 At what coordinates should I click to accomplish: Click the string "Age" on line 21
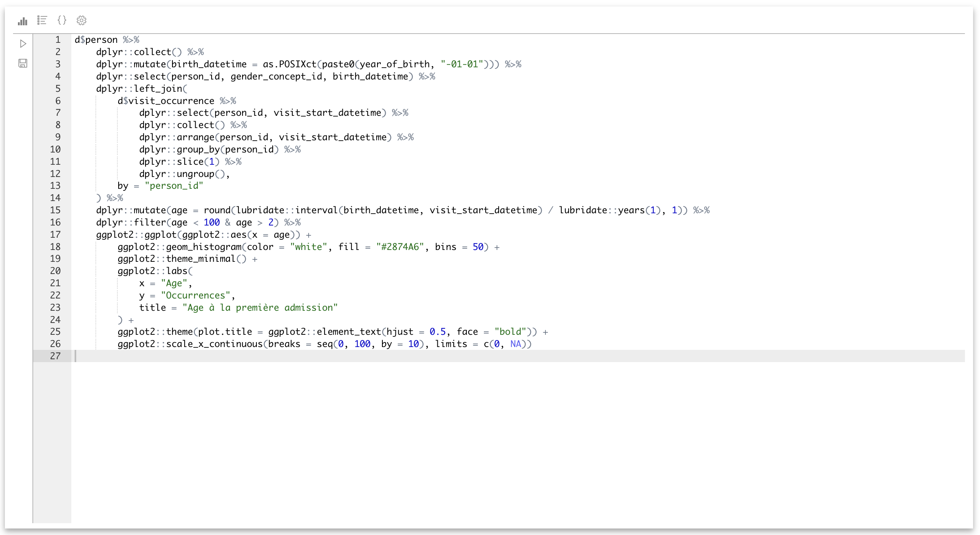[x=174, y=283]
